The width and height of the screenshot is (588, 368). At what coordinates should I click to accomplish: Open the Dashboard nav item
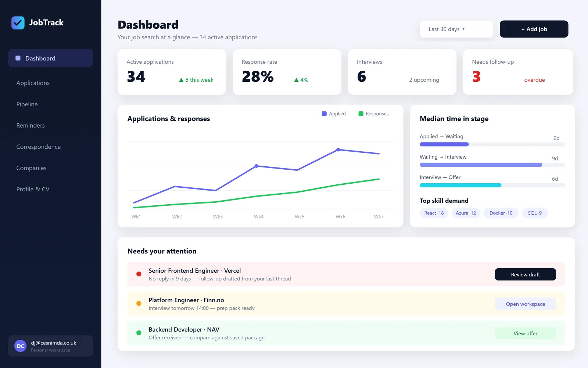click(x=51, y=58)
